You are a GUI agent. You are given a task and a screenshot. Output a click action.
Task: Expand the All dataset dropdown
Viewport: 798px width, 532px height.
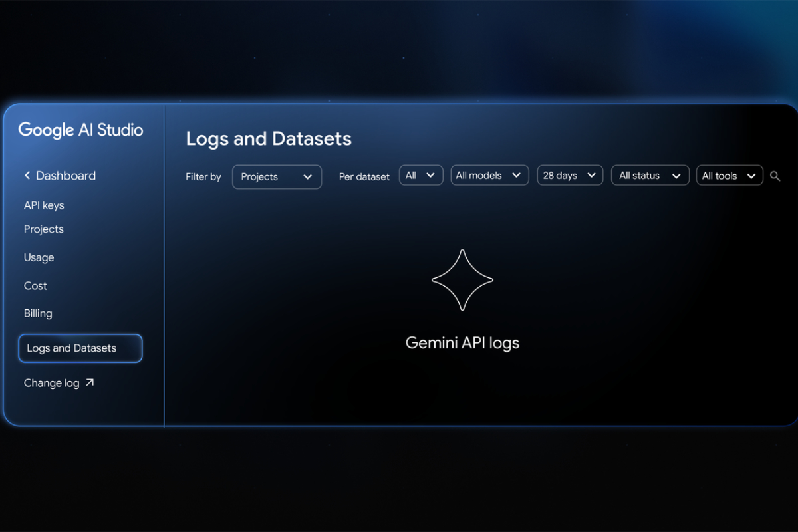coord(421,176)
